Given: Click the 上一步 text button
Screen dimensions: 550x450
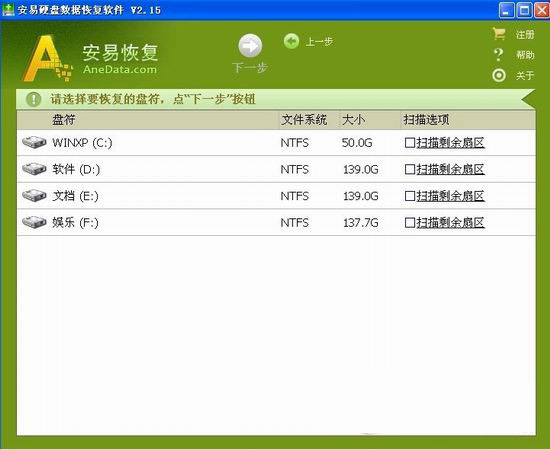Looking at the screenshot, I should click(319, 42).
